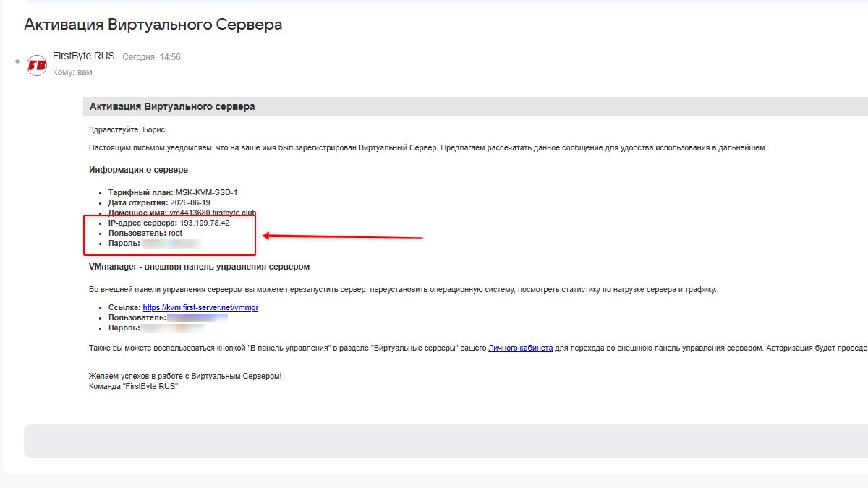Viewport: 868px width, 488px height.
Task: Click the FirstByte FB sender avatar
Action: pos(37,65)
